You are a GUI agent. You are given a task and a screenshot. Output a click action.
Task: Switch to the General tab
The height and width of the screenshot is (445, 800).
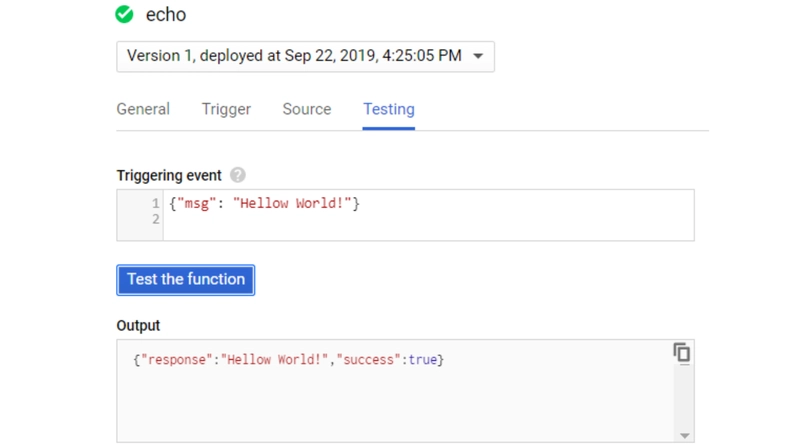pyautogui.click(x=143, y=109)
